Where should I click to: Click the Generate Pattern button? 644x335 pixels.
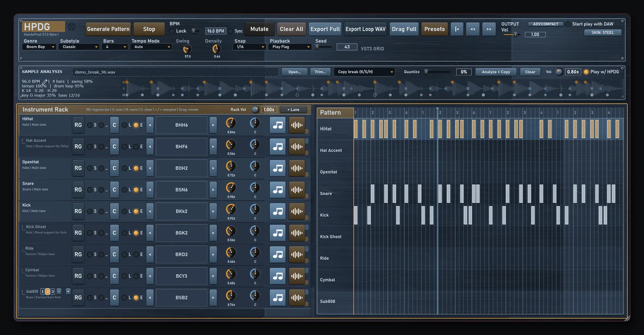pyautogui.click(x=108, y=29)
